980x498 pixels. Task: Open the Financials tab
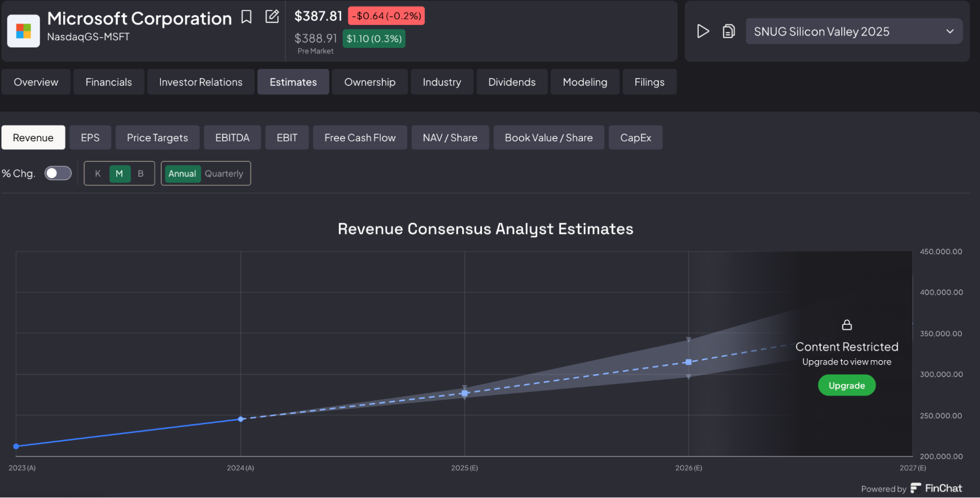coord(109,82)
